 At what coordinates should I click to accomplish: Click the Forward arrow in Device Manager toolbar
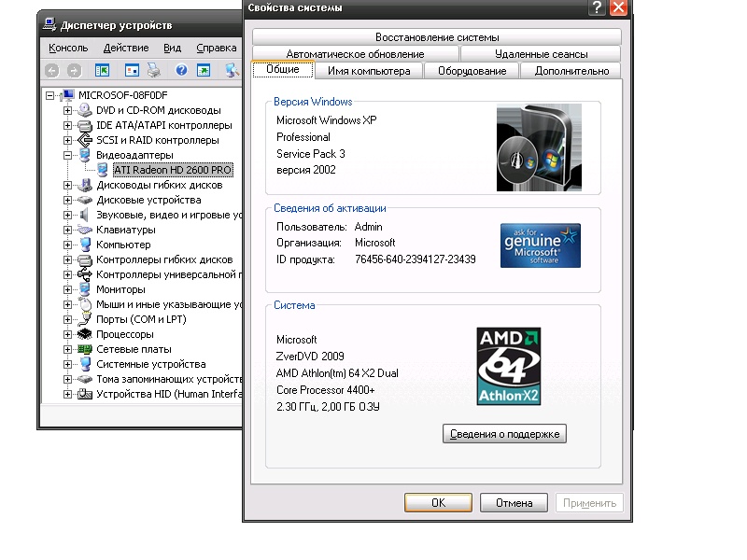74,71
